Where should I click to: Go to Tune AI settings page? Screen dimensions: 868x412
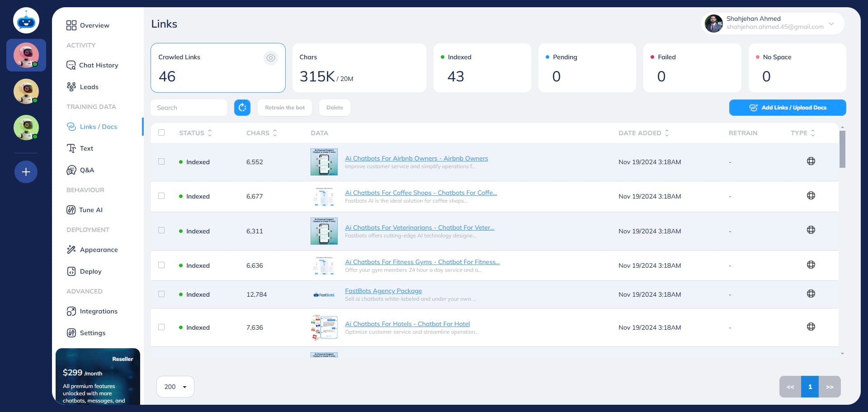pos(90,210)
